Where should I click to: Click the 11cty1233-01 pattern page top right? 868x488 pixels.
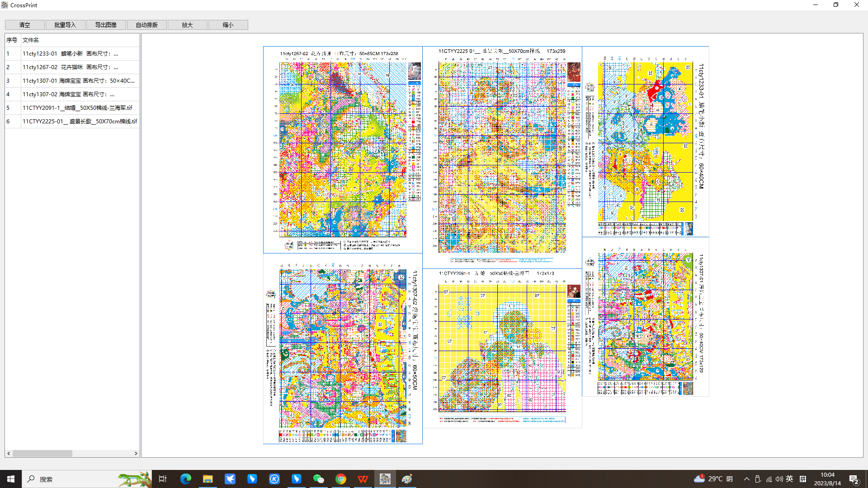tap(646, 141)
